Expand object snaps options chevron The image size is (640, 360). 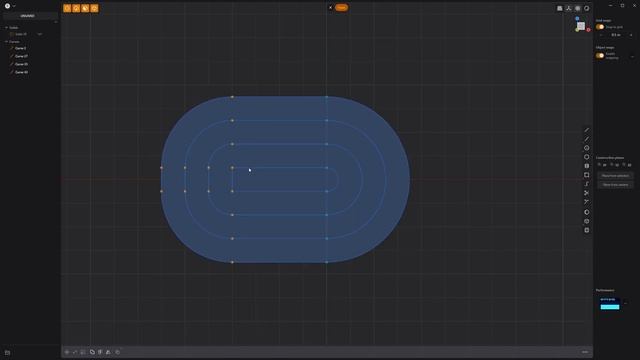coord(633,57)
